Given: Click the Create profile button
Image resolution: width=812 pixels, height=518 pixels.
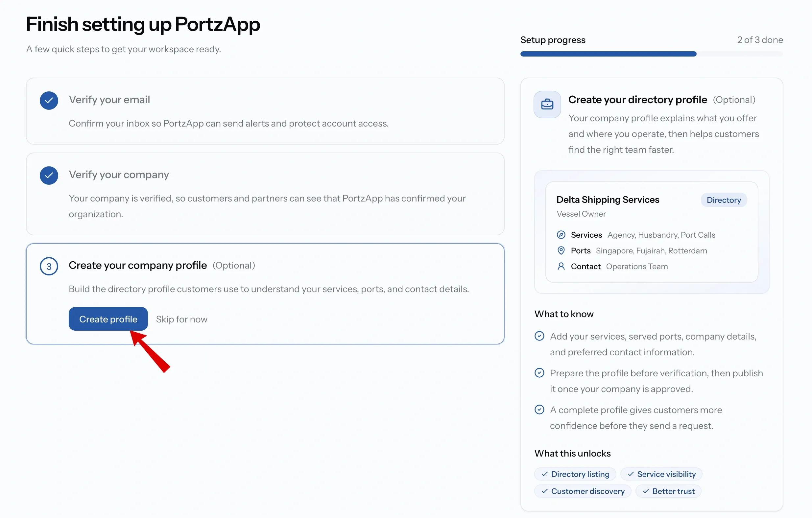Looking at the screenshot, I should 108,319.
